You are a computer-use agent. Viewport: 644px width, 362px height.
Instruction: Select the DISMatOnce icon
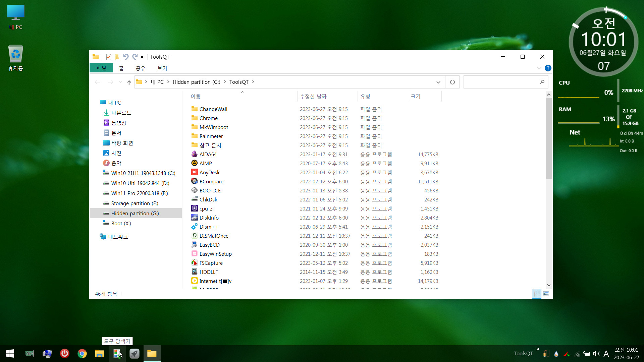(194, 236)
